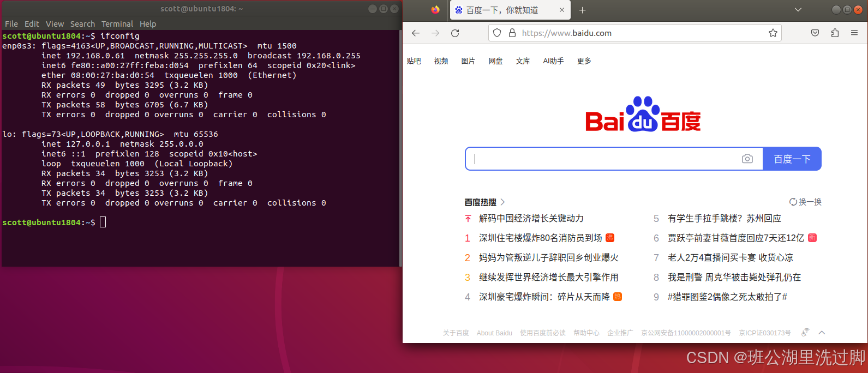Go back with the Firefox back arrow
The width and height of the screenshot is (868, 373).
[416, 33]
